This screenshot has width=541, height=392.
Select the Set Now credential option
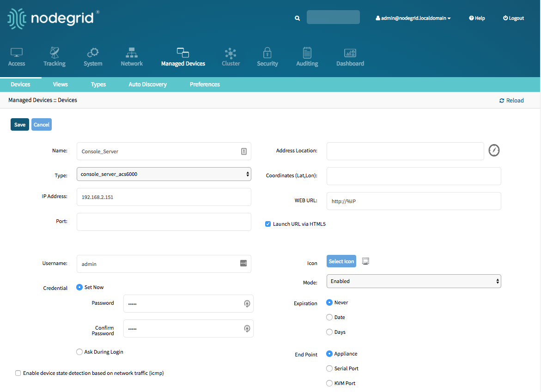click(x=79, y=287)
